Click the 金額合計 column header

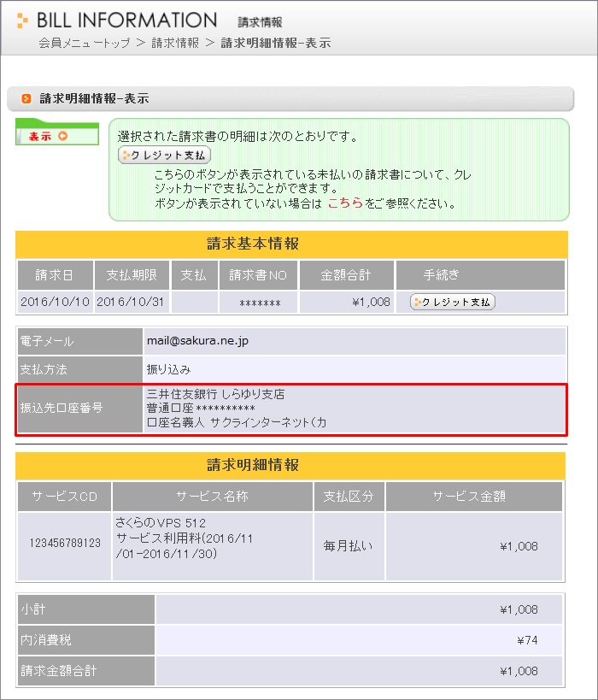click(346, 275)
